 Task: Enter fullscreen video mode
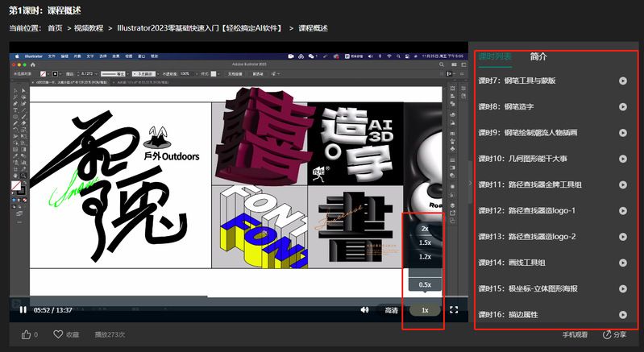454,309
